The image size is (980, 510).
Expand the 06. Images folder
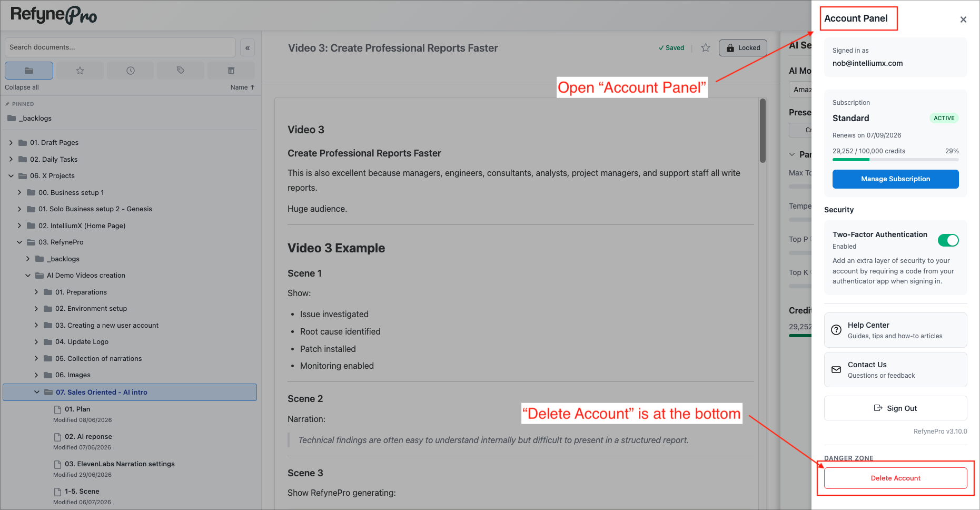36,375
